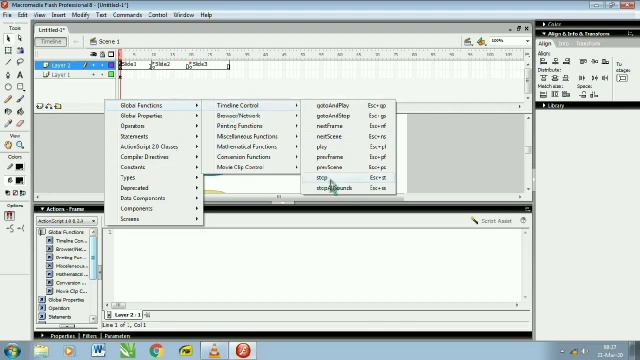Choose the Oval tool
640x360 pixels.
point(8,87)
